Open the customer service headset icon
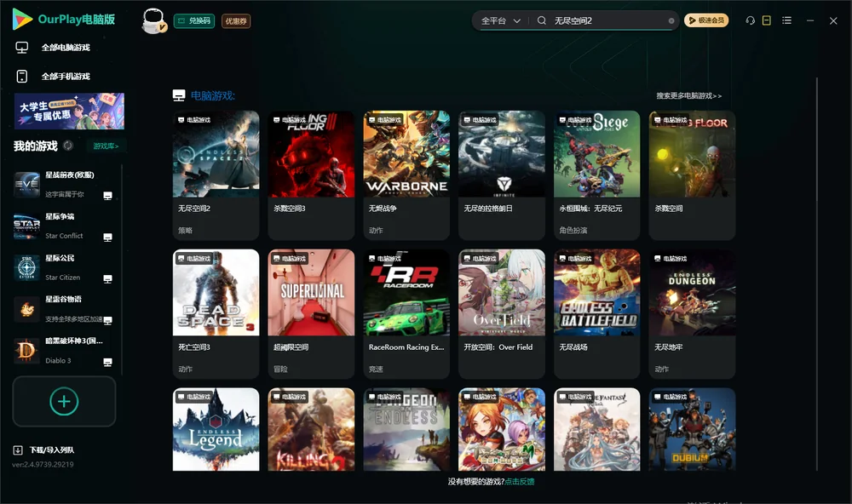 coord(751,20)
